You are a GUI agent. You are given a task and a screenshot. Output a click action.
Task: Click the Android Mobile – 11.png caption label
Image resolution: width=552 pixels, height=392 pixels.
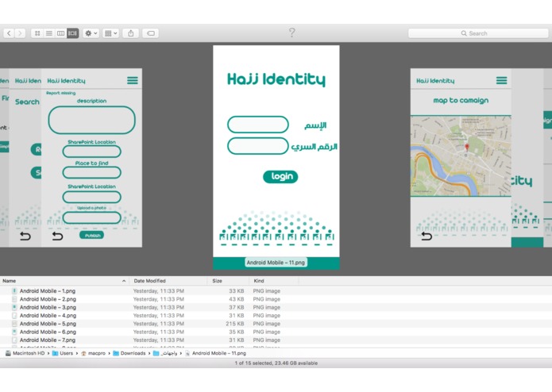coord(276,263)
